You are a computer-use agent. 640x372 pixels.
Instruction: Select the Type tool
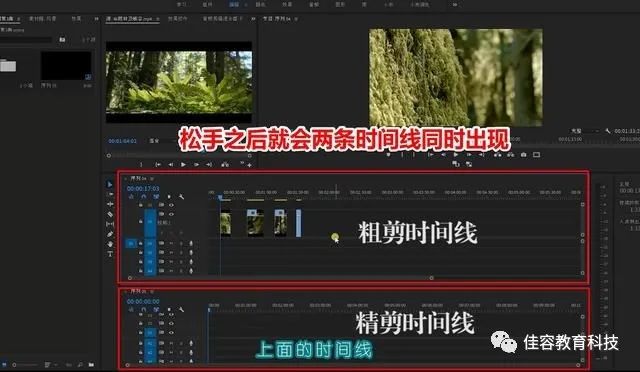(x=110, y=254)
